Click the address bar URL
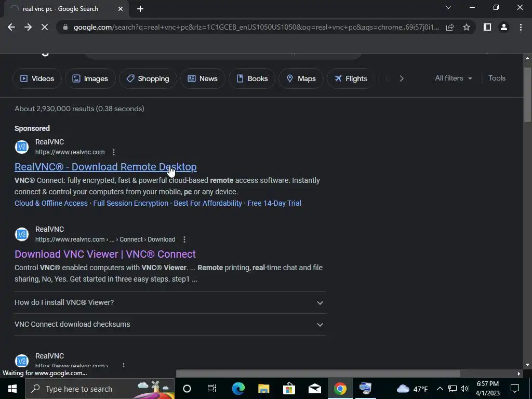 pos(256,27)
